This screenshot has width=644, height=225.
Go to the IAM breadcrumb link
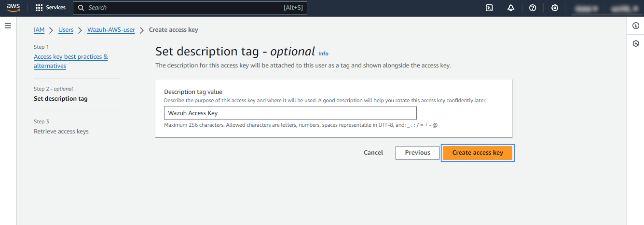39,30
